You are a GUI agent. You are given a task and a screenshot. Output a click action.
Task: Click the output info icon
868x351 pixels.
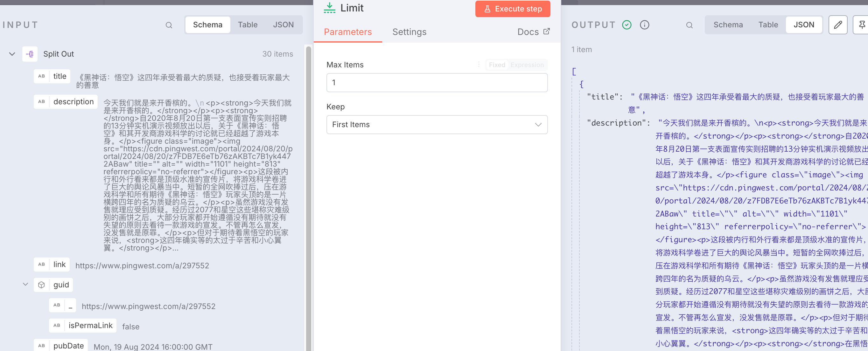(x=644, y=25)
